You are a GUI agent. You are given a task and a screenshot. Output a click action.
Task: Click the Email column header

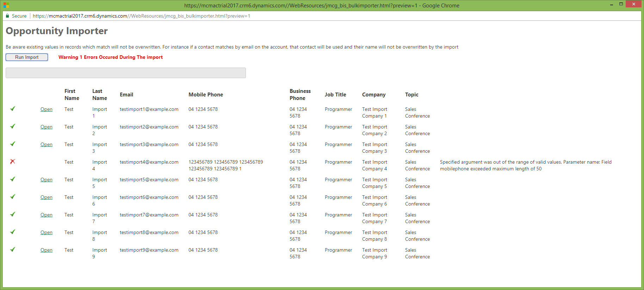pyautogui.click(x=126, y=95)
